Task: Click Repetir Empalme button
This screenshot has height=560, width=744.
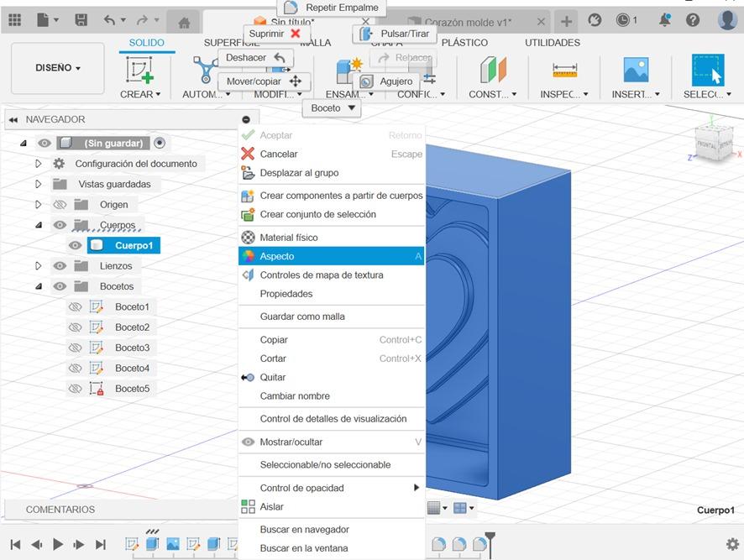Action: coord(332,8)
